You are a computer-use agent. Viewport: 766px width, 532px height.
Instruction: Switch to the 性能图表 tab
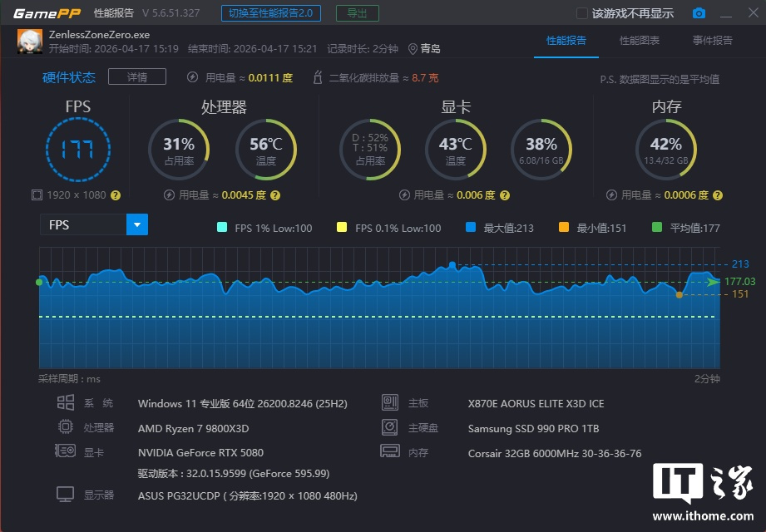coord(639,41)
